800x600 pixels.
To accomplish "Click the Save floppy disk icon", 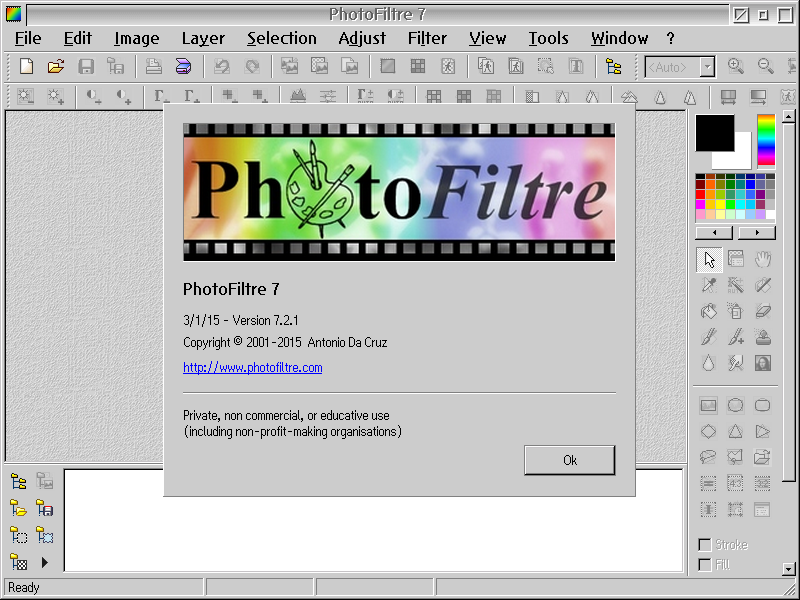I will click(x=86, y=66).
